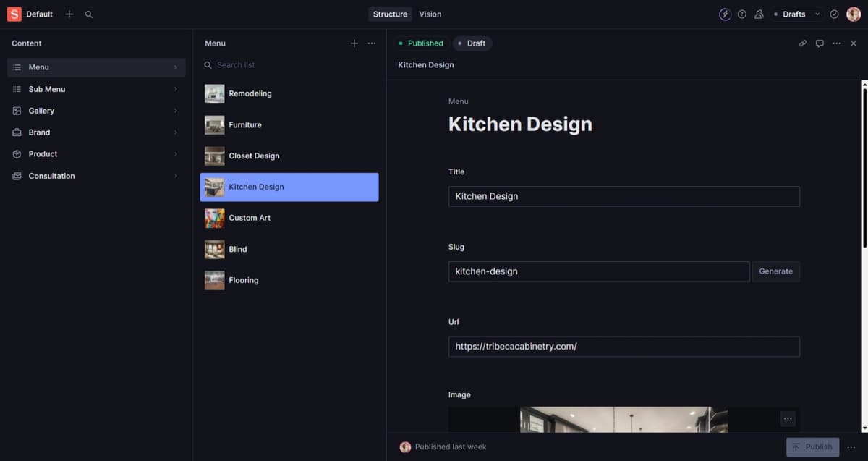The image size is (868, 461).
Task: Click the Generate button next to Slug
Action: pos(775,271)
